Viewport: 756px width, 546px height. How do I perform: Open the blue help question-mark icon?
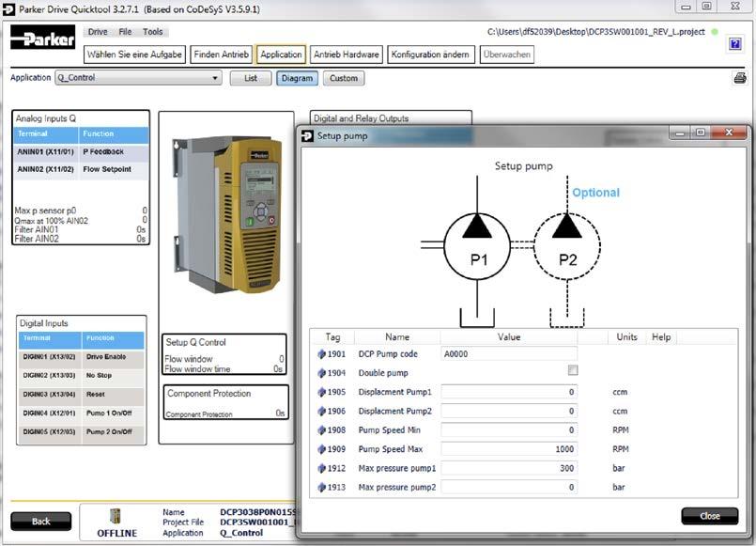pyautogui.click(x=735, y=44)
